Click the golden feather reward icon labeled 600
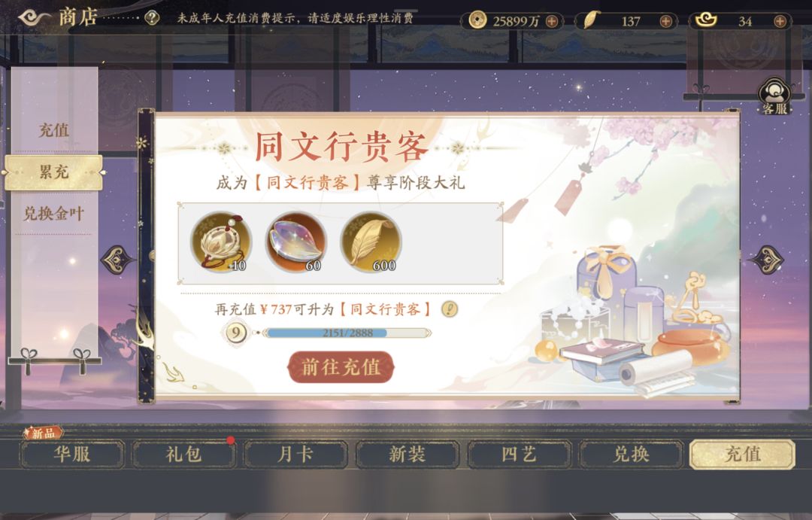Viewport: 812px width, 520px height. (371, 242)
